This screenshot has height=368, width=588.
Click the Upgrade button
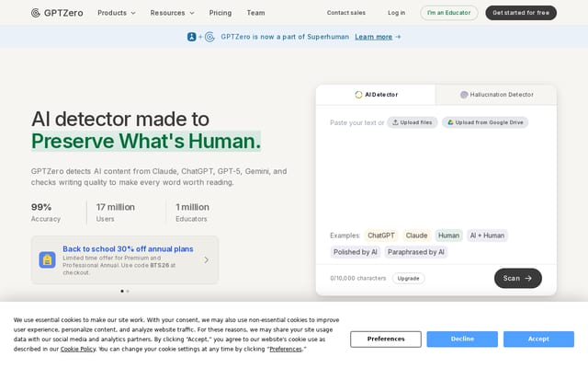[x=408, y=278]
